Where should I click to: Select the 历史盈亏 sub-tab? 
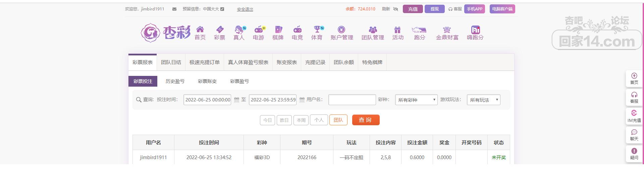coord(175,81)
